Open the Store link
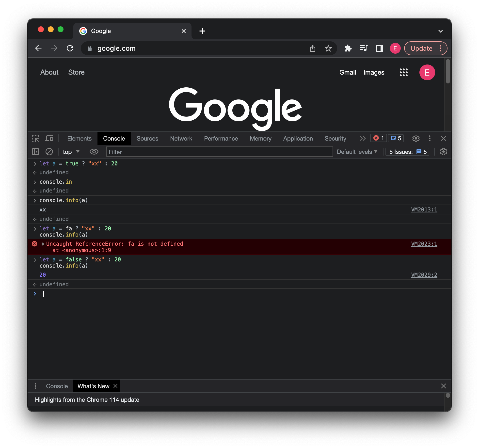 [x=76, y=72]
